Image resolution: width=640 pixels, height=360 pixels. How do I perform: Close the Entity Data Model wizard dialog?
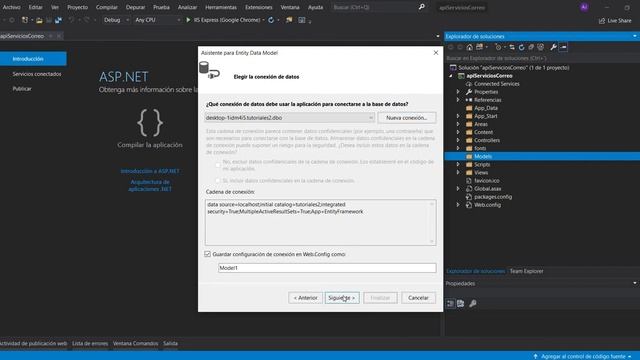[x=436, y=53]
